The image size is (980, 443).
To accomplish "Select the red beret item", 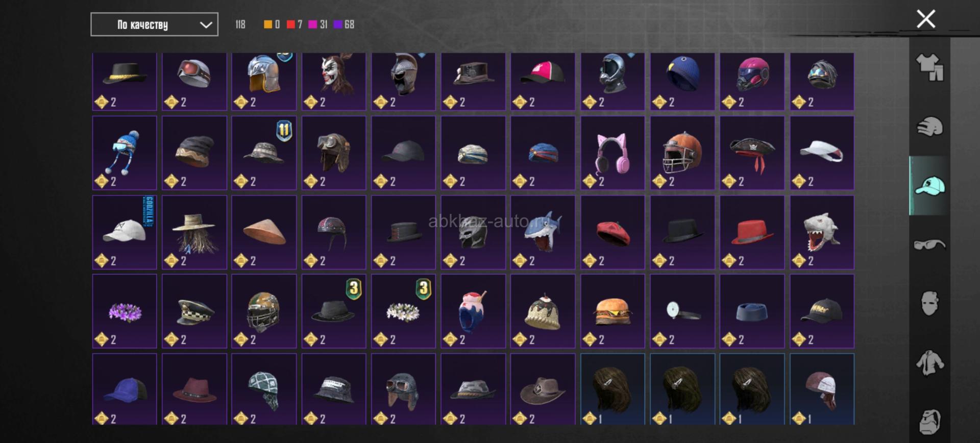I will (x=612, y=232).
